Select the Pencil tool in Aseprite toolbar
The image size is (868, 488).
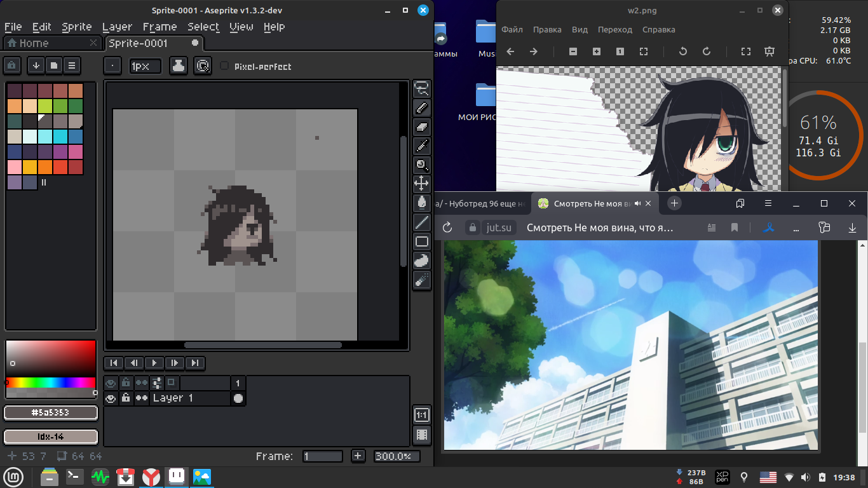pos(422,108)
